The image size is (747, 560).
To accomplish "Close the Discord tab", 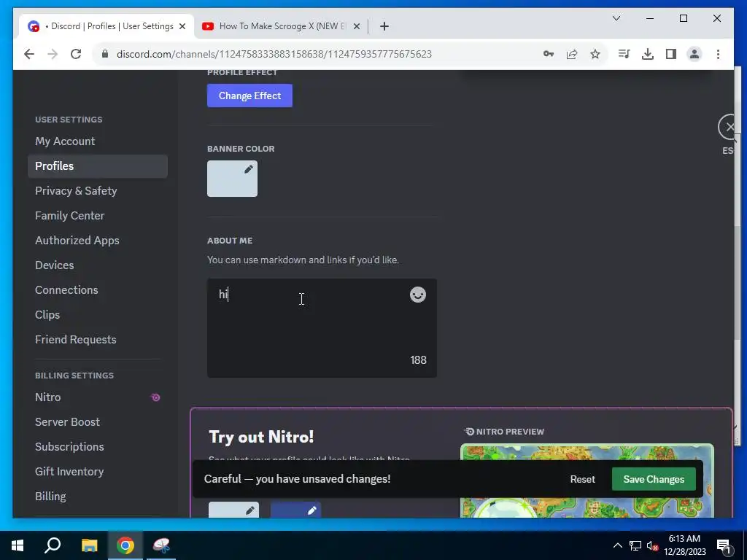I will pos(182,26).
